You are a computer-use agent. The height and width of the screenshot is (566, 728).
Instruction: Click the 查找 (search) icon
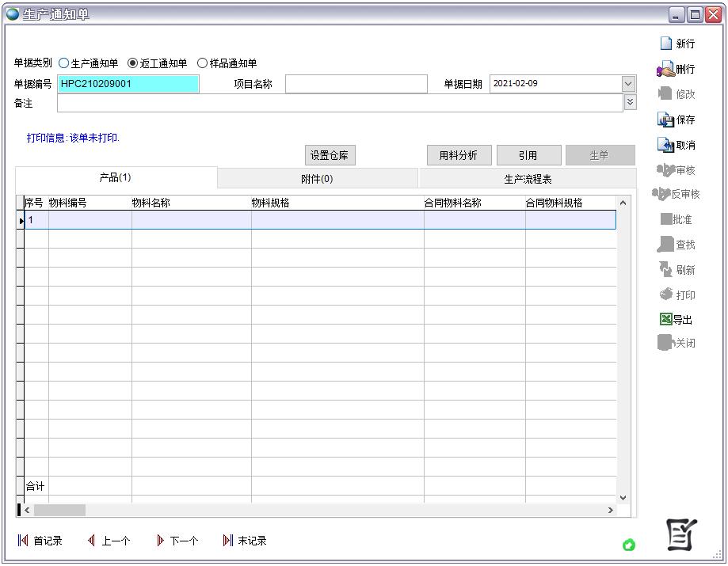(x=676, y=245)
